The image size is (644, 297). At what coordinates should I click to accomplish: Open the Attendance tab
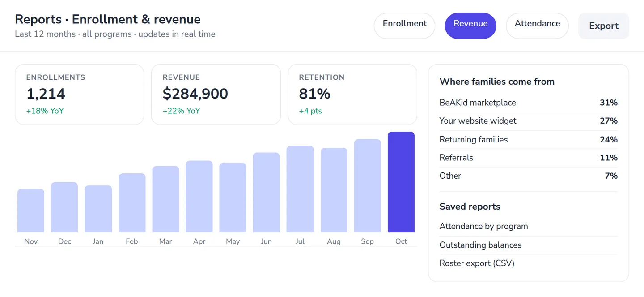click(x=537, y=26)
